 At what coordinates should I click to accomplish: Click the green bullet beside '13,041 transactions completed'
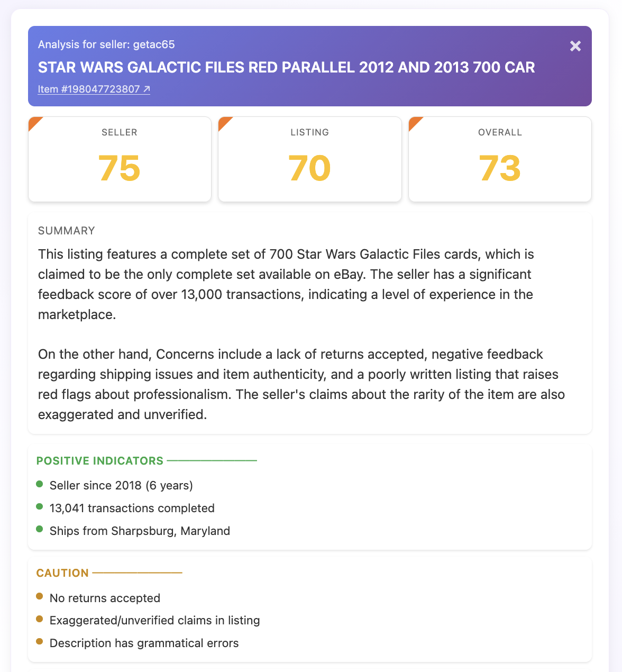(40, 506)
